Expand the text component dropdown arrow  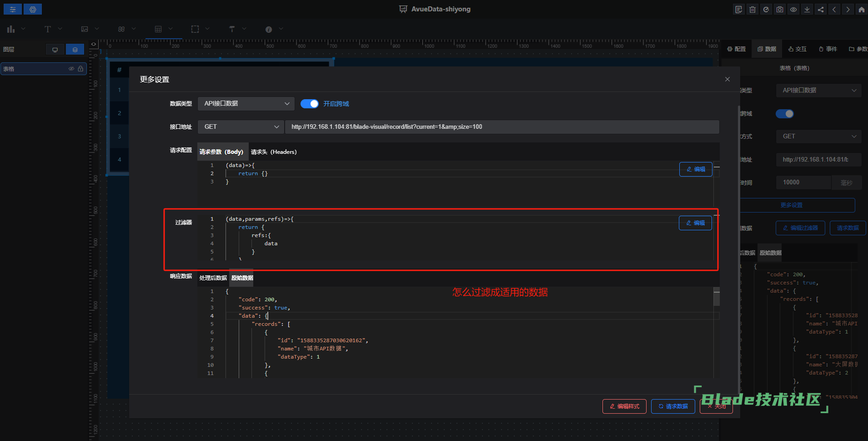(x=60, y=29)
